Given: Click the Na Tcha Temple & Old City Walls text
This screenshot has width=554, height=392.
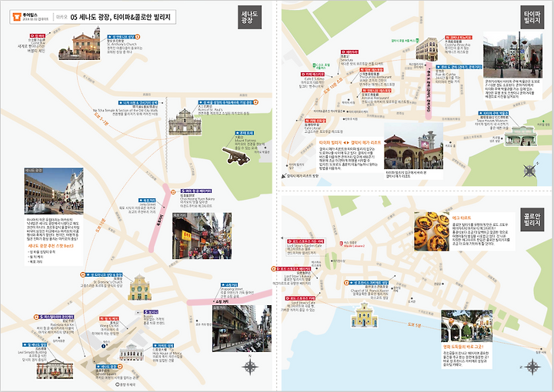Looking at the screenshot, I should click(x=125, y=111).
